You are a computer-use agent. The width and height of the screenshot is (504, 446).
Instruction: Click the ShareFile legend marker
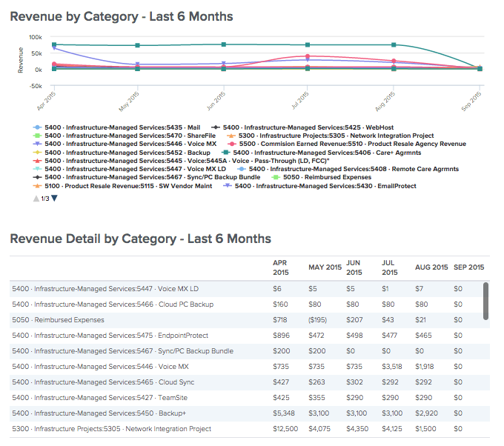click(x=36, y=136)
